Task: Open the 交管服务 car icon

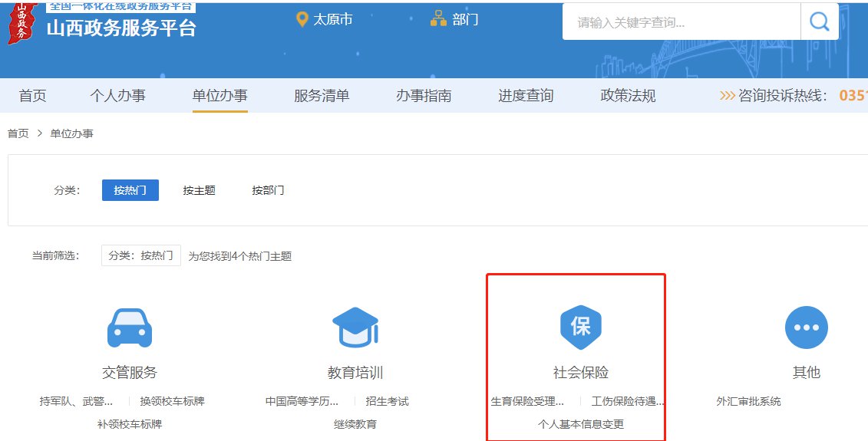Action: pyautogui.click(x=129, y=328)
